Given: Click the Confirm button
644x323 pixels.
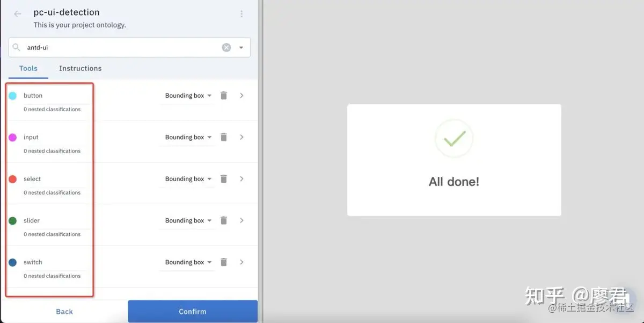Looking at the screenshot, I should click(193, 311).
